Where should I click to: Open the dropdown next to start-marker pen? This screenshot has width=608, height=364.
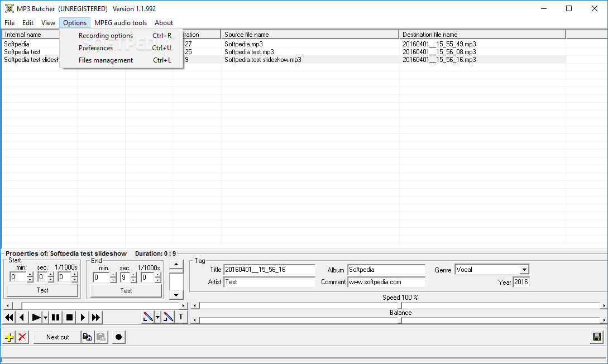[x=158, y=317]
